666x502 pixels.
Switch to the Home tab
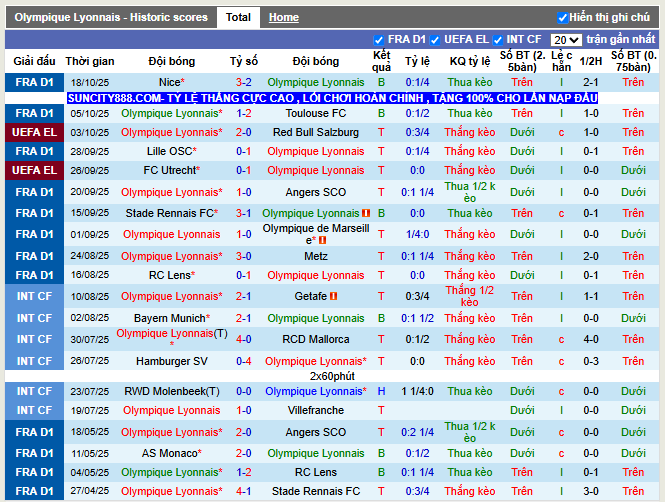pyautogui.click(x=283, y=18)
